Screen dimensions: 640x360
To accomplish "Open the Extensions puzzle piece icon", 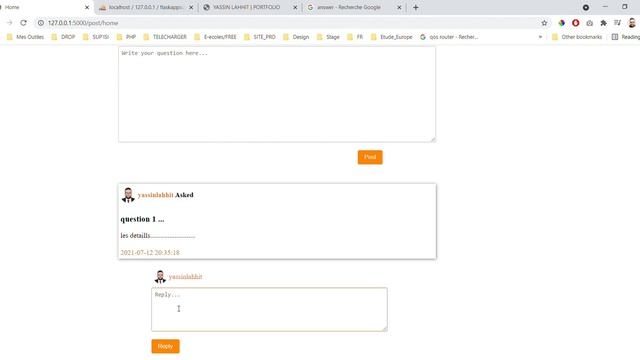I will 603,23.
